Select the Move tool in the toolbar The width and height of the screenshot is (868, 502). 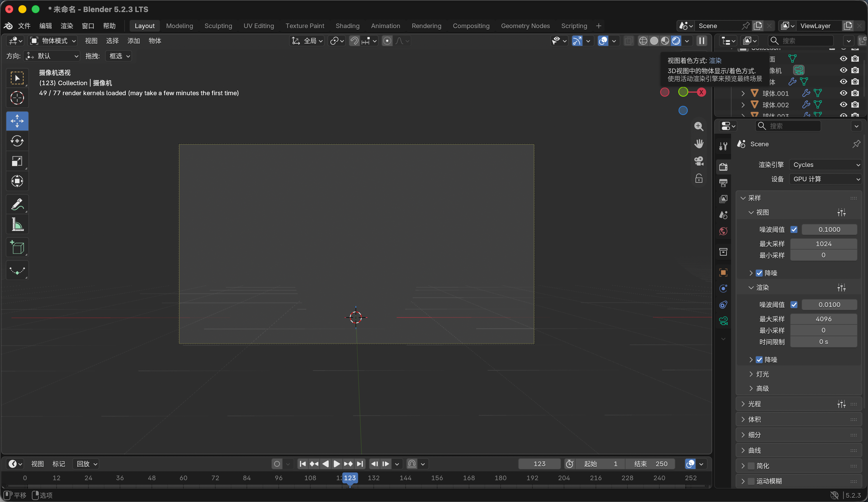pyautogui.click(x=17, y=121)
